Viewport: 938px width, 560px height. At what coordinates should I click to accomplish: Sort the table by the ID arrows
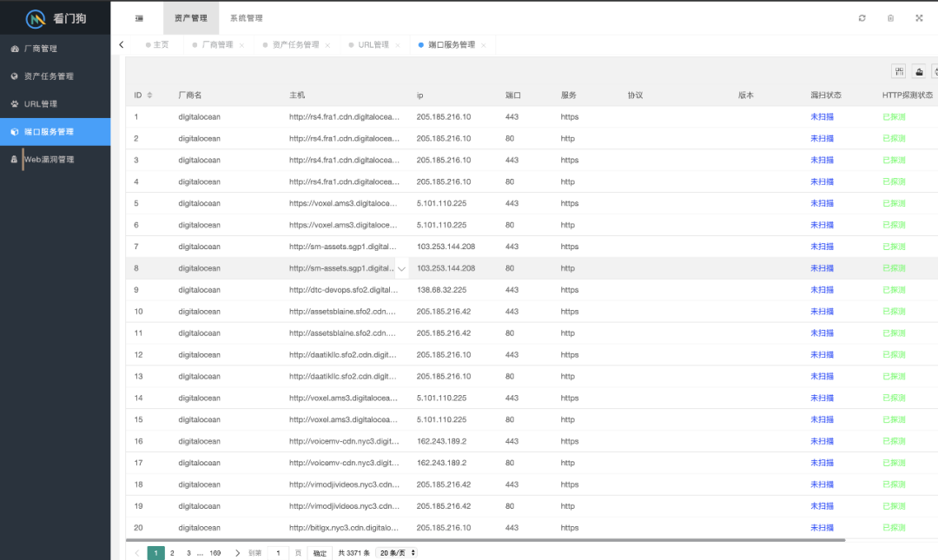pyautogui.click(x=149, y=96)
